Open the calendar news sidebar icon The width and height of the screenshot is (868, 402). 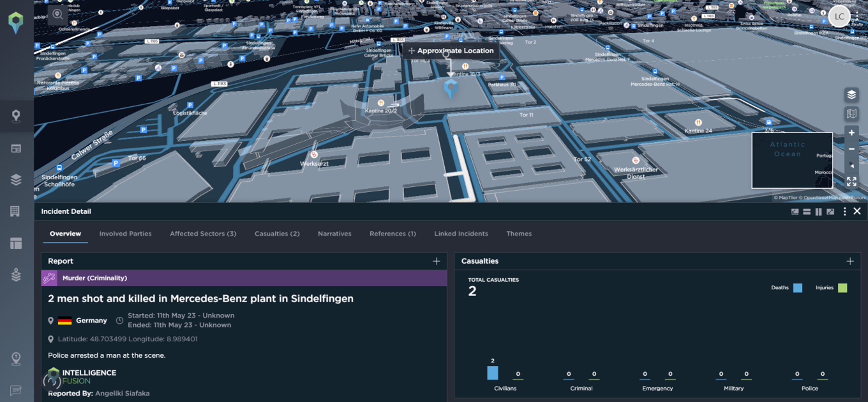click(16, 148)
